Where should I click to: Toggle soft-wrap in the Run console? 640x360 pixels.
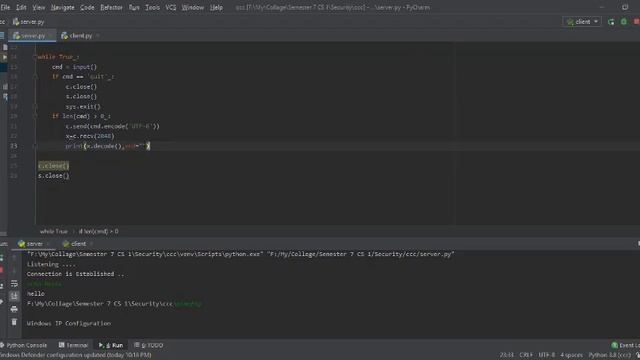pyautogui.click(x=14, y=283)
